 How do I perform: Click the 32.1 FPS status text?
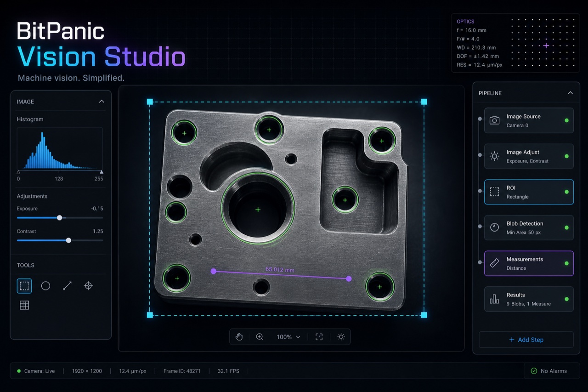[228, 371]
